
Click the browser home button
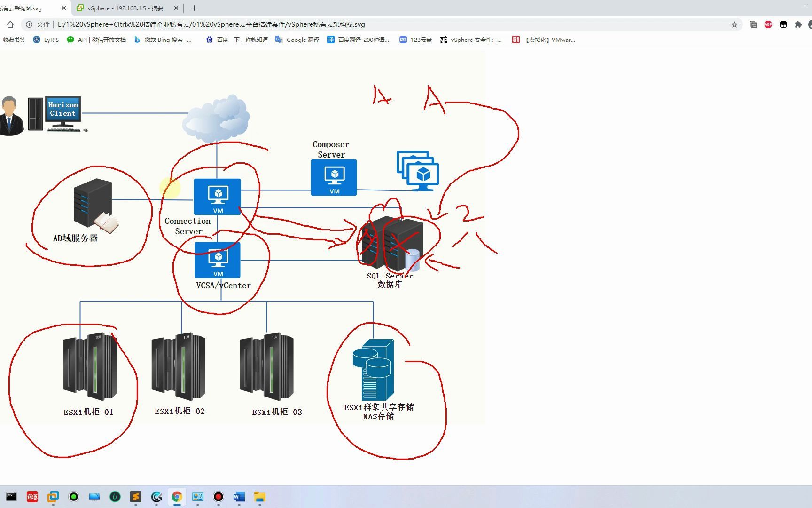click(x=10, y=24)
